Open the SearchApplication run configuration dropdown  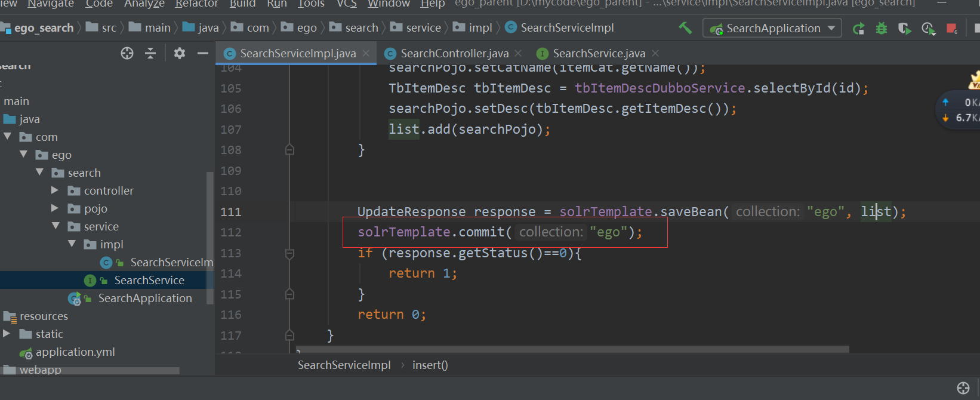[x=772, y=28]
